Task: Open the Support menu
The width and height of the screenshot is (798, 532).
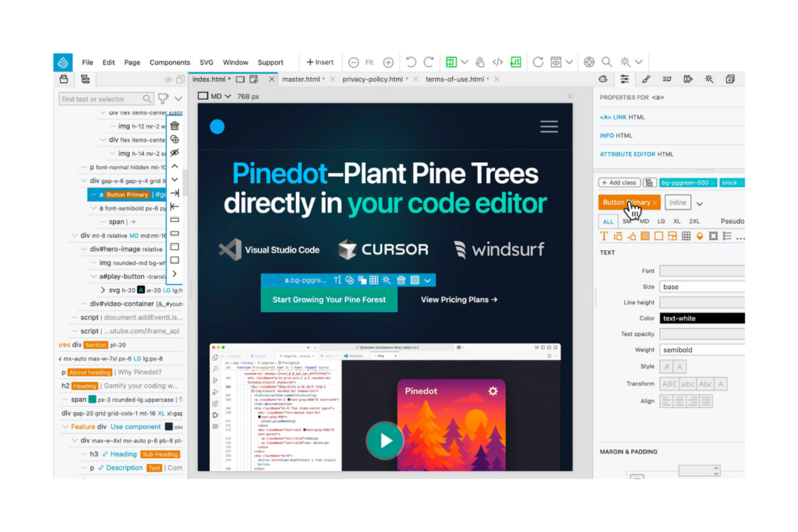Action: (270, 62)
